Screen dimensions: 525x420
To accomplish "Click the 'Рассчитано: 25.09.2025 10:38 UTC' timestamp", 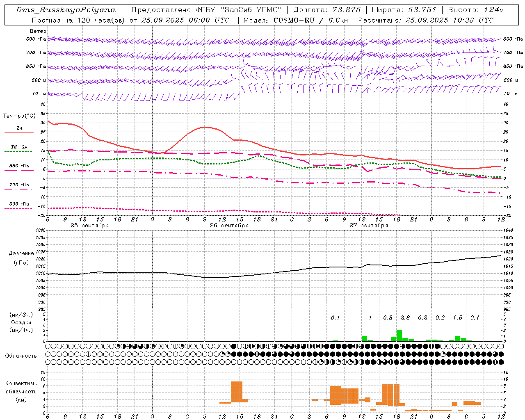I will (426, 20).
